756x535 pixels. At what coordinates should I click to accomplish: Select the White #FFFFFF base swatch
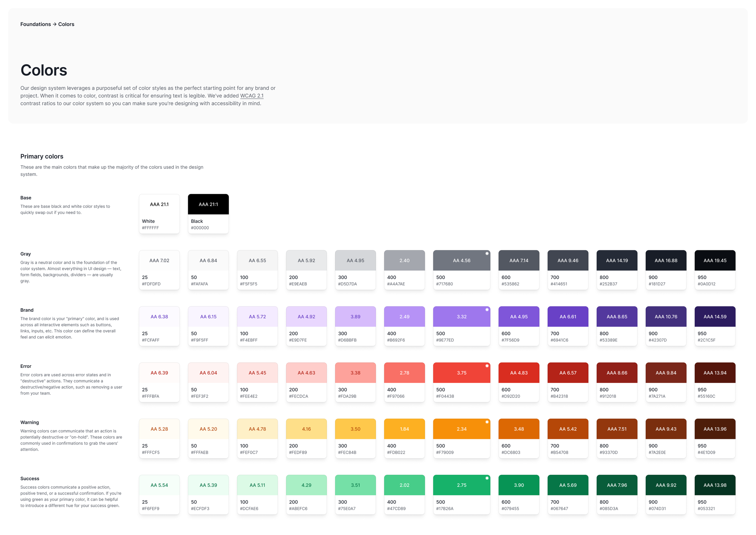[x=159, y=213]
